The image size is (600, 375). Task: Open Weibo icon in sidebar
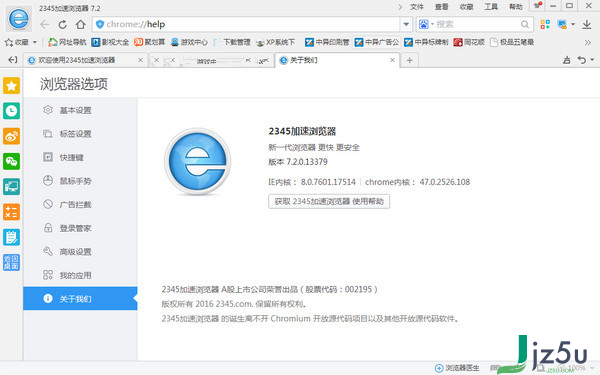pos(11,136)
